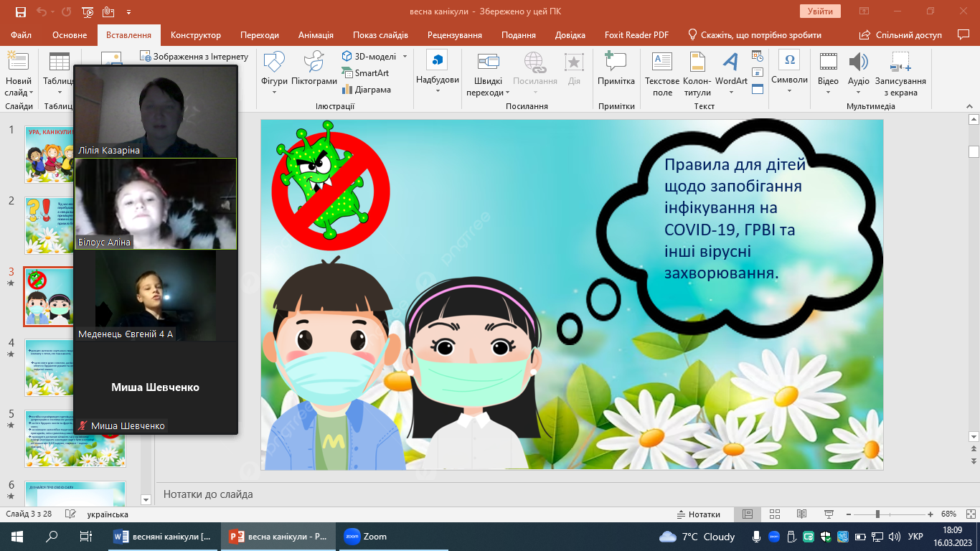
Task: Open the Фігури shapes gallery
Action: tap(274, 73)
